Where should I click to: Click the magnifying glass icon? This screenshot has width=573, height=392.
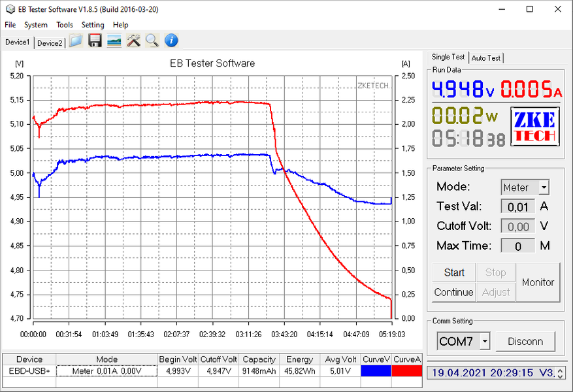click(x=152, y=41)
